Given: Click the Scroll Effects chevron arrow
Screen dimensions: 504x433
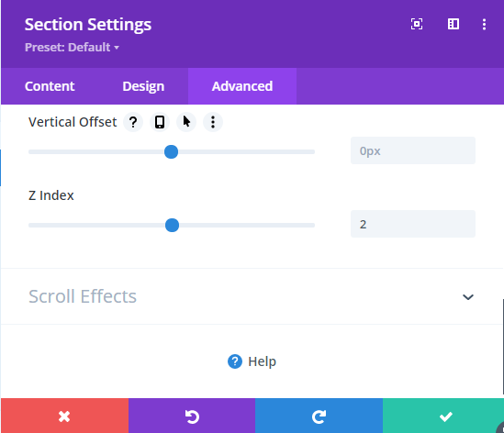Looking at the screenshot, I should coord(468,297).
